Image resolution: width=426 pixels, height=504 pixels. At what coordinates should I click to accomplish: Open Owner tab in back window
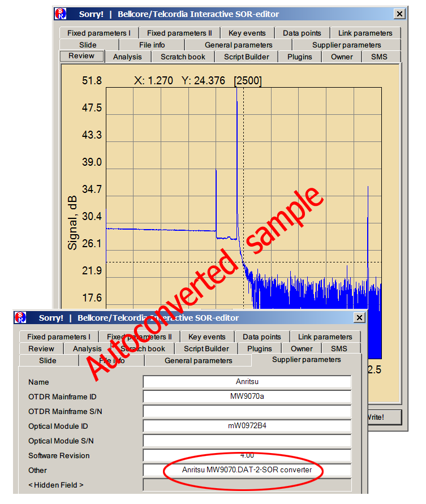342,57
